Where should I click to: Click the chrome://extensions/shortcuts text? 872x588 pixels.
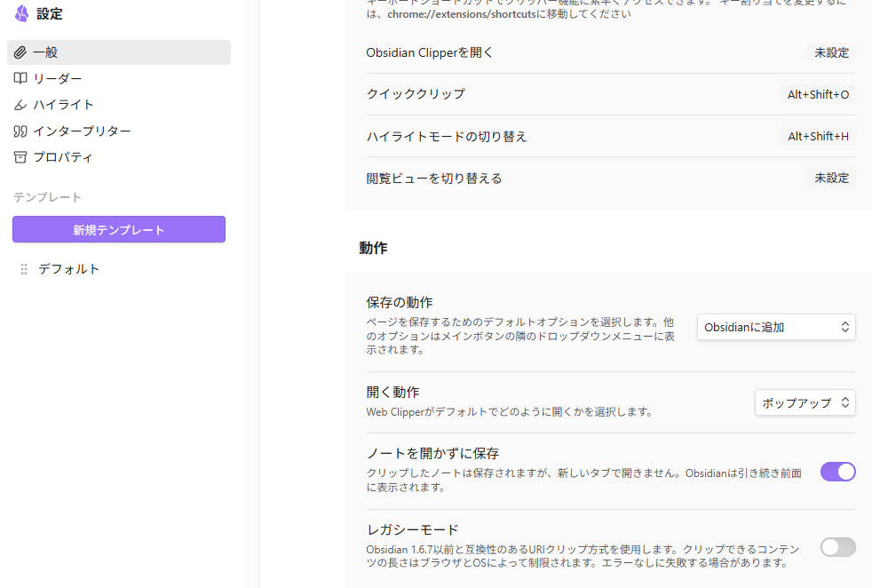point(462,14)
